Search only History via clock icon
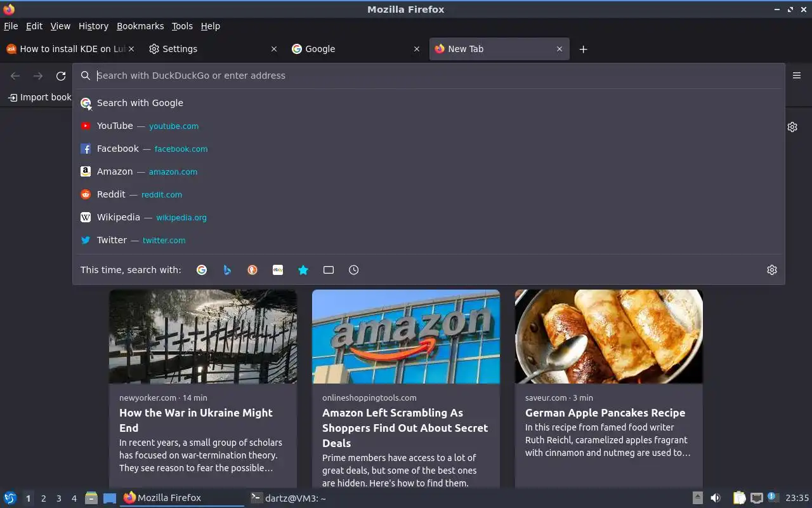The height and width of the screenshot is (508, 812). [x=354, y=270]
